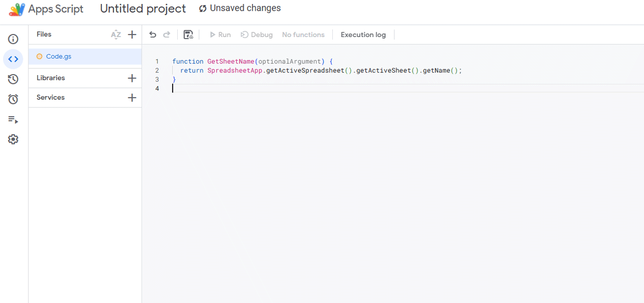Sort files alphabetically with the AZ icon
This screenshot has width=644, height=303.
click(116, 34)
